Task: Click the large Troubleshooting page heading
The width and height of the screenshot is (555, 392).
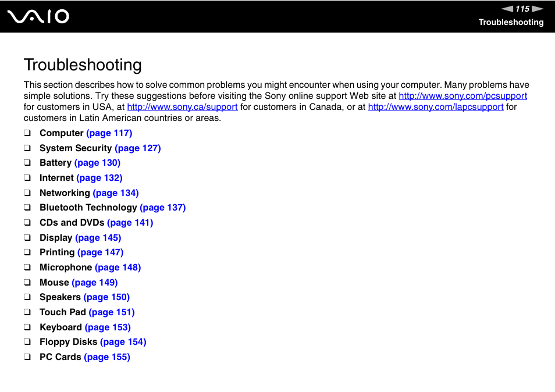Action: coord(83,65)
